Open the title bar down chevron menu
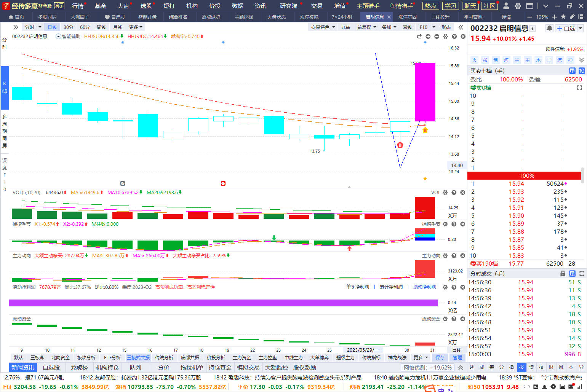 pos(545,6)
